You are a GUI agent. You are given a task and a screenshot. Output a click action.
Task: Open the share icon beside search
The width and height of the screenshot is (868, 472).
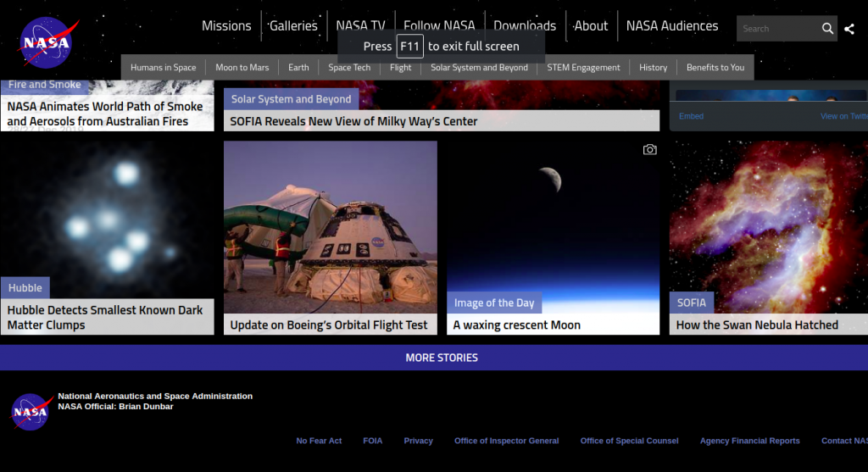tap(849, 29)
